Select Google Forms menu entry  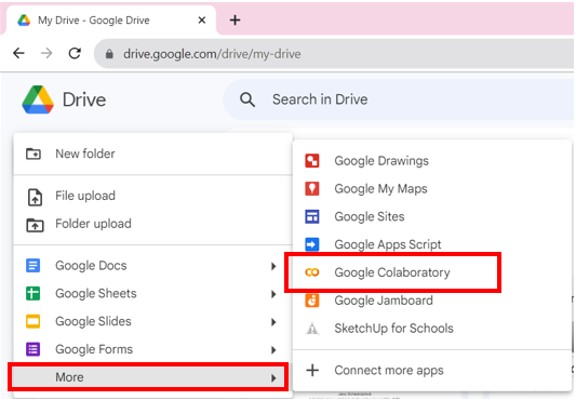click(153, 349)
